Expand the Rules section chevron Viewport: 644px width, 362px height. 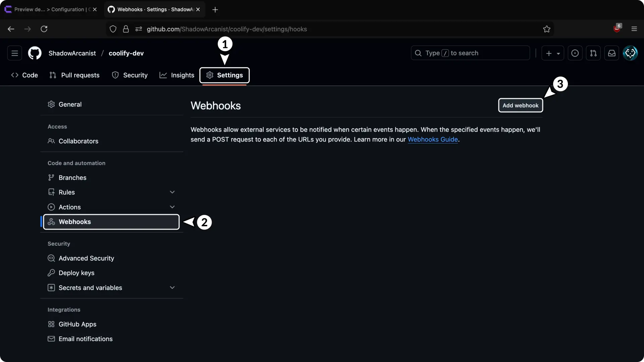(x=172, y=192)
